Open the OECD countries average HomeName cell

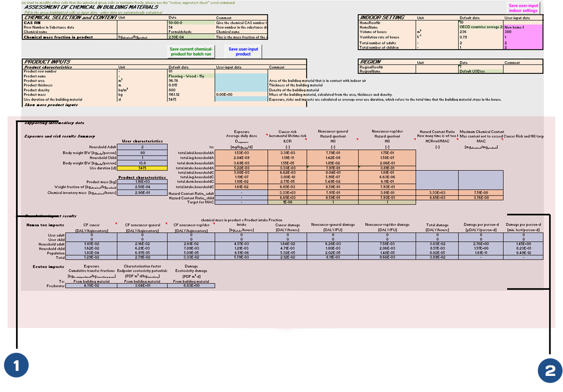(480, 27)
